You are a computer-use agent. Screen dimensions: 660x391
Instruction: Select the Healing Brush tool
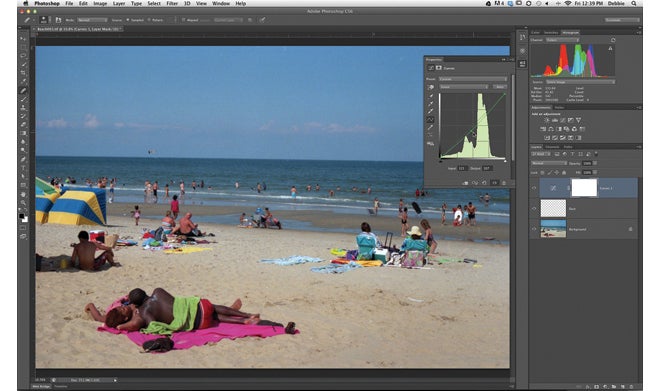[x=23, y=90]
